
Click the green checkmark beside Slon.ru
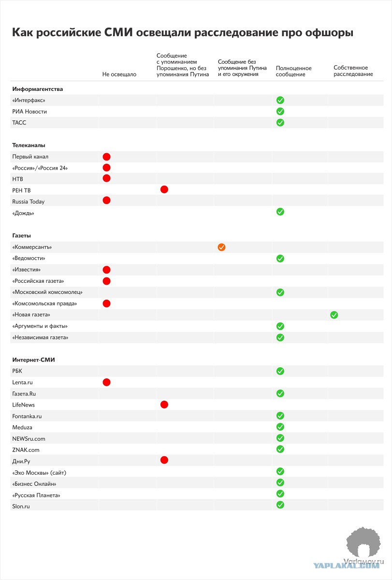tap(280, 505)
